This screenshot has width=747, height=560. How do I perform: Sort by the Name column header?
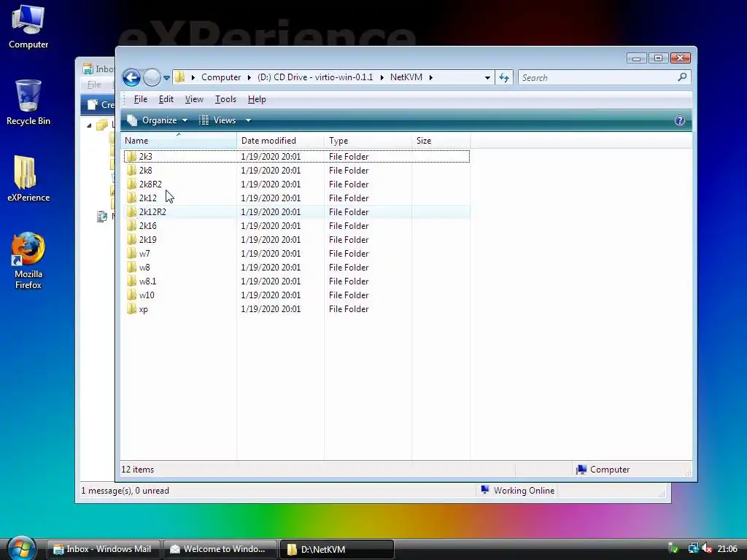click(179, 141)
